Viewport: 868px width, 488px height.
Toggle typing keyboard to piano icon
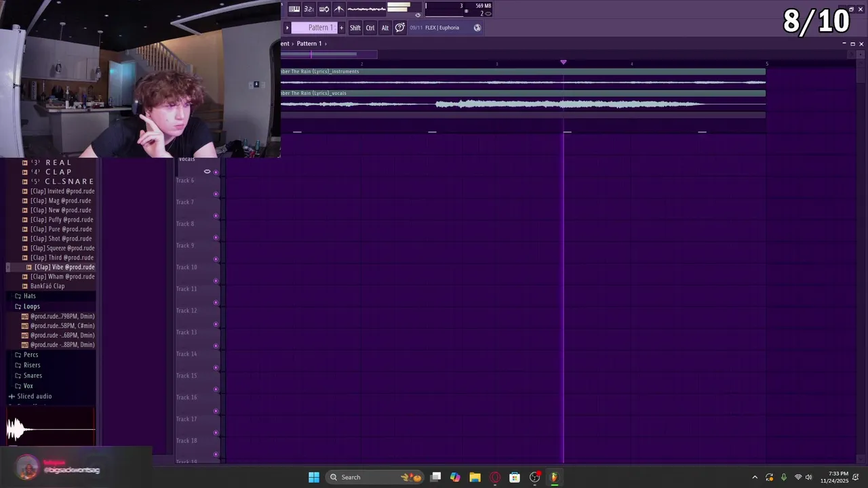(294, 9)
